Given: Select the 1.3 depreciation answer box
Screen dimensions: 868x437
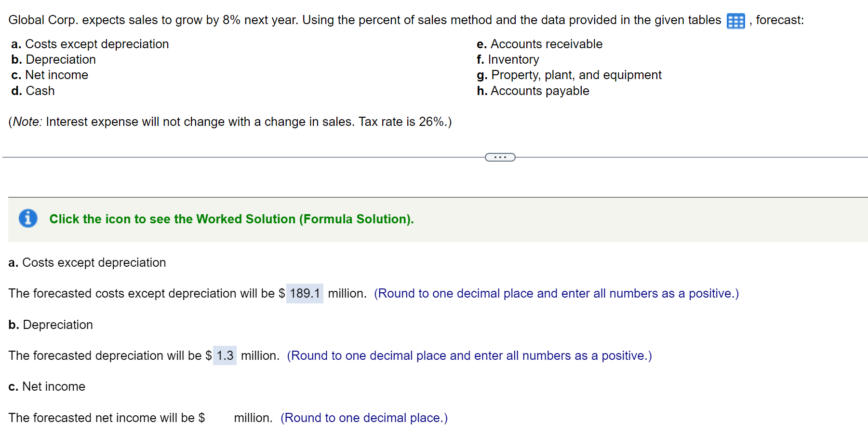Looking at the screenshot, I should pyautogui.click(x=225, y=355).
